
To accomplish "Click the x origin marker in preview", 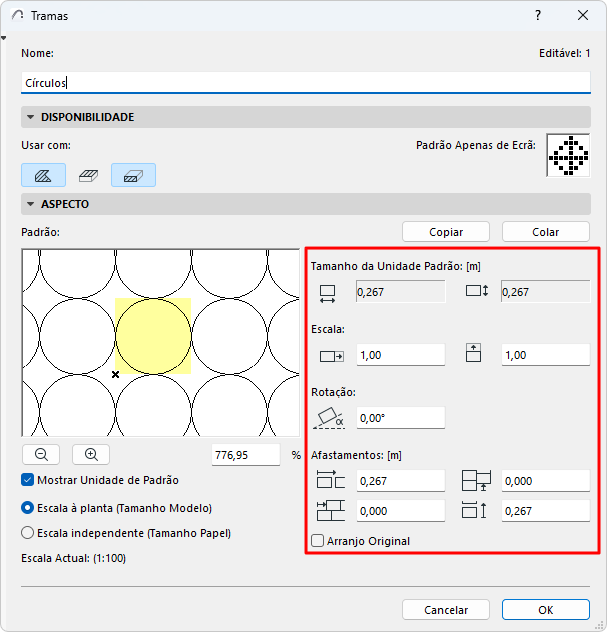I will click(x=115, y=374).
